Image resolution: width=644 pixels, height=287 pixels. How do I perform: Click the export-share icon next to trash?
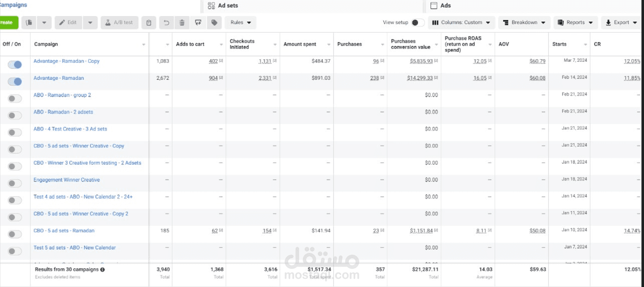coord(198,23)
